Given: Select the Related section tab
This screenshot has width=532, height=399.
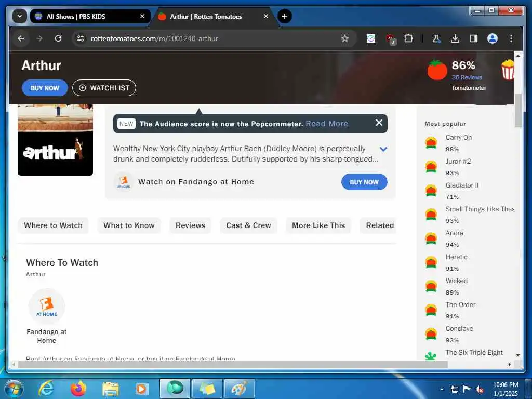Looking at the screenshot, I should coord(379,225).
